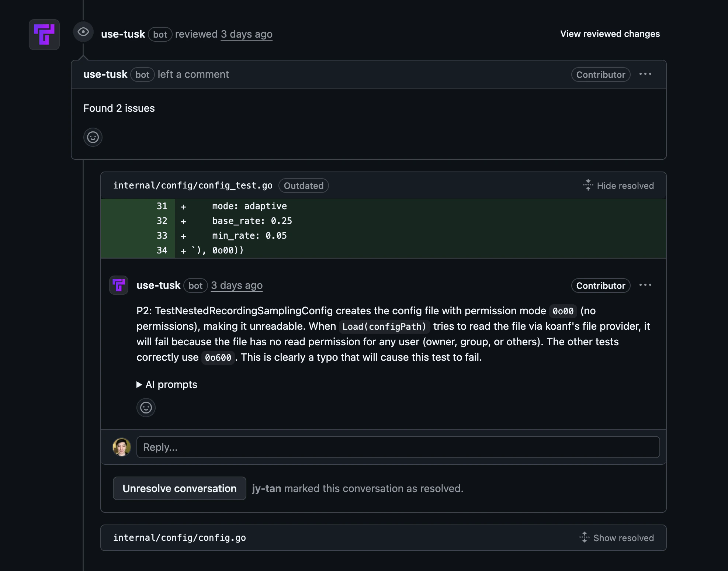728x571 pixels.
Task: Click the Reply input field
Action: point(398,447)
